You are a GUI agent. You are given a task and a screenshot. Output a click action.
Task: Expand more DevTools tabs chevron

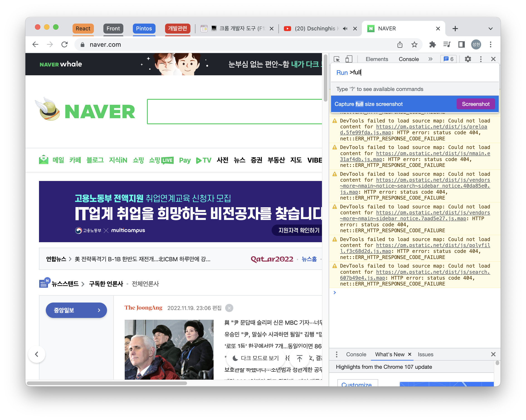pyautogui.click(x=430, y=59)
